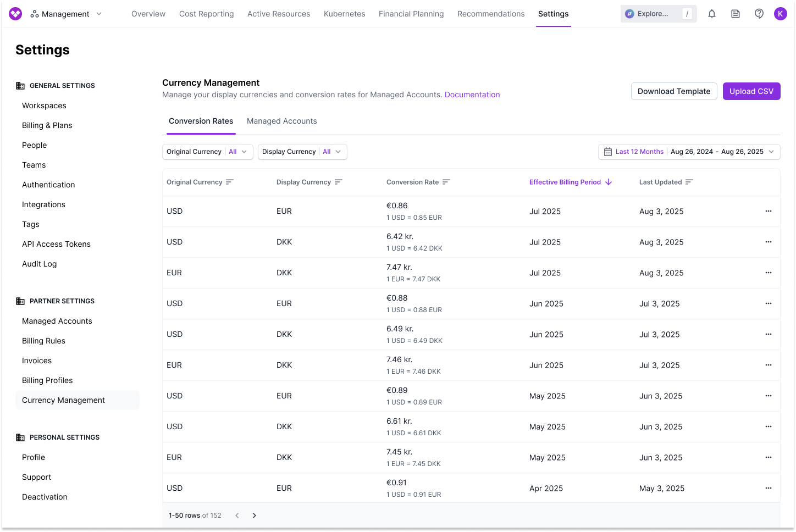Expand the Original Currency filter dropdown
Screen dimensions: 796x532
point(207,152)
